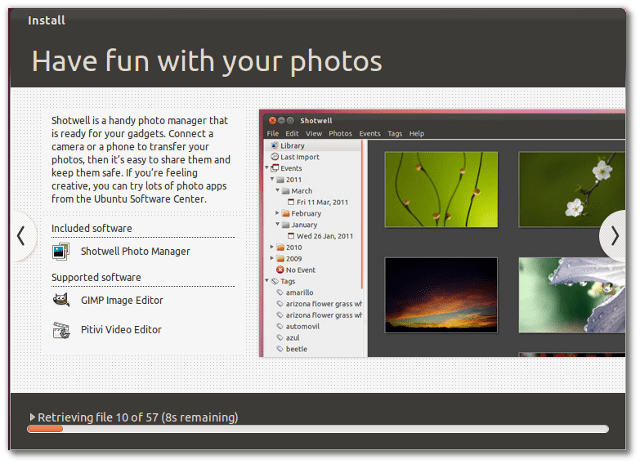The height and width of the screenshot is (464, 640).
Task: Collapse the 2011 folder arrow
Action: (272, 179)
